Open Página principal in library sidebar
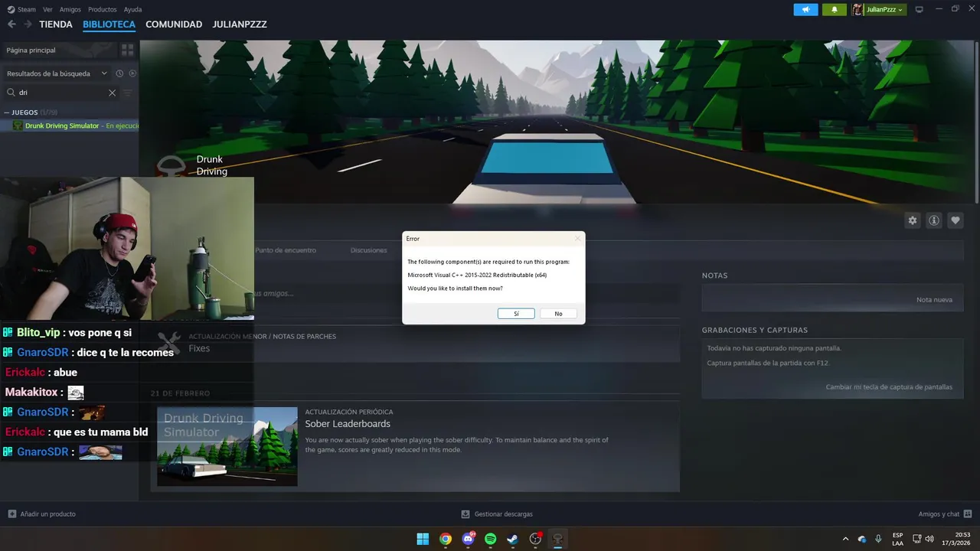This screenshot has width=980, height=551. tap(58, 50)
